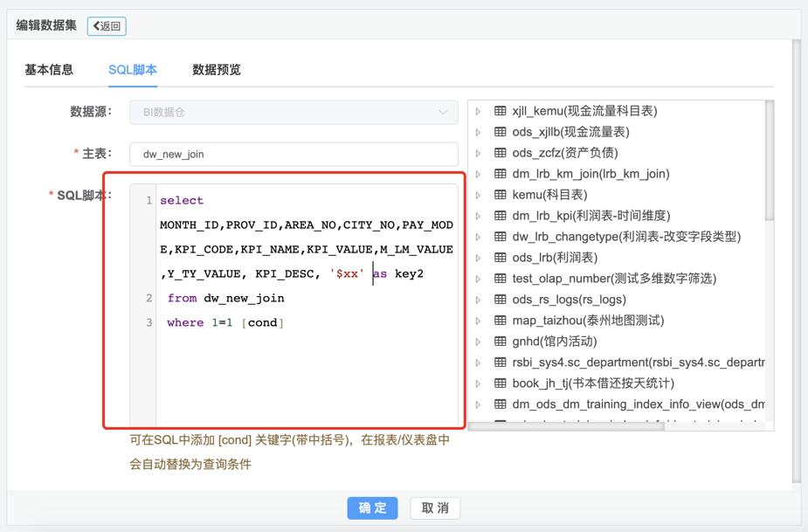The image size is (808, 532).
Task: Click the table icon beside ods_lrb(利润表)
Action: point(501,258)
